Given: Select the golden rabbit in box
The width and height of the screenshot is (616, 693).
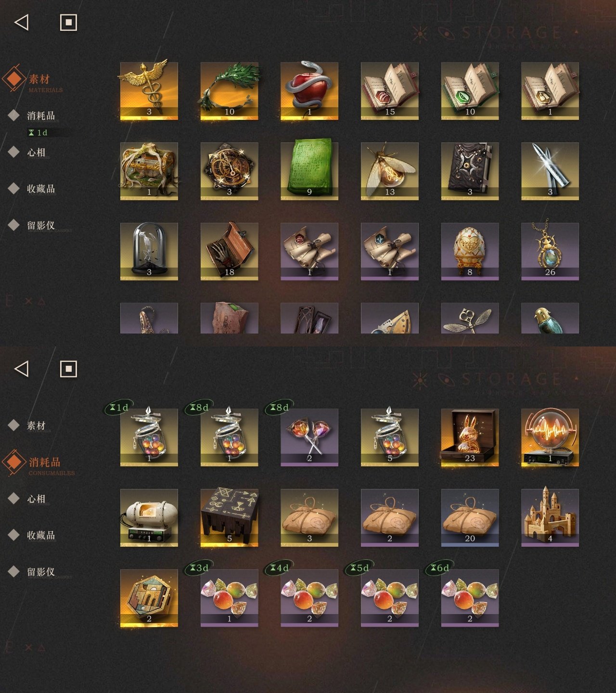Looking at the screenshot, I should (x=470, y=437).
